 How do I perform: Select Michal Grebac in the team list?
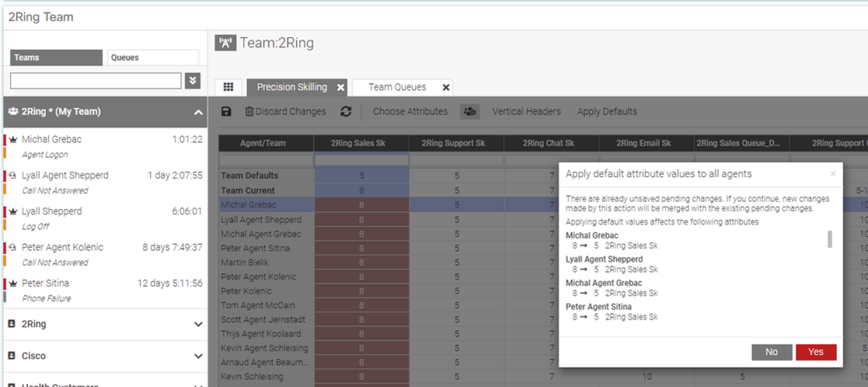point(105,147)
